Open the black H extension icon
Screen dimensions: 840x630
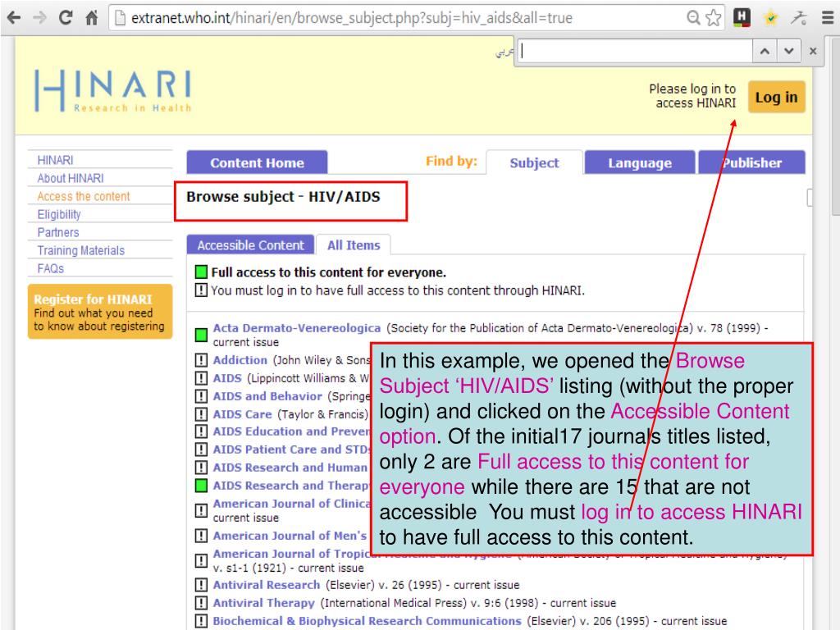click(742, 17)
